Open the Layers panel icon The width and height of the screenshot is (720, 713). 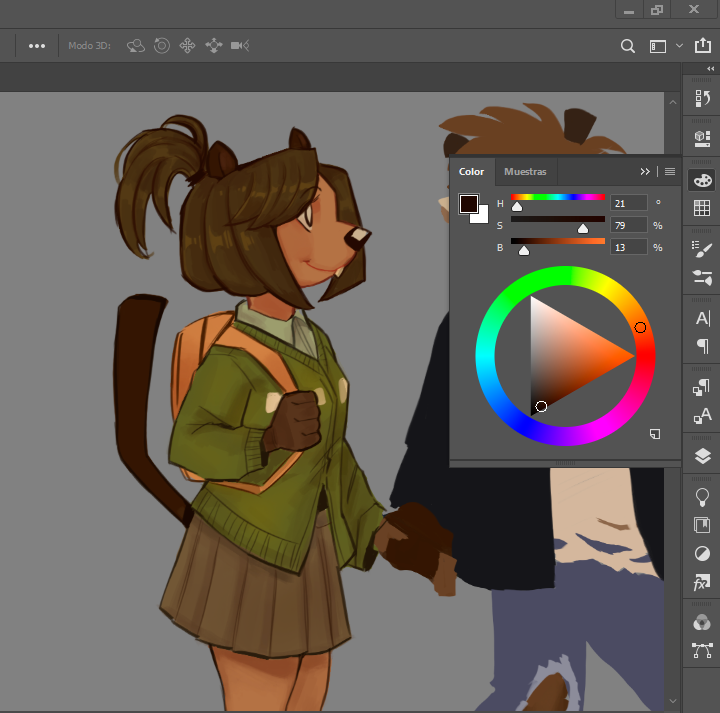tap(703, 456)
